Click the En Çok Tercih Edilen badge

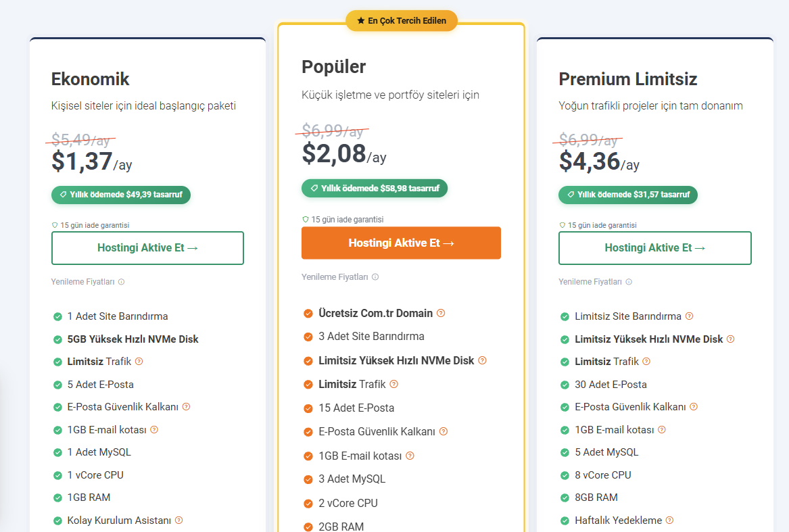402,21
